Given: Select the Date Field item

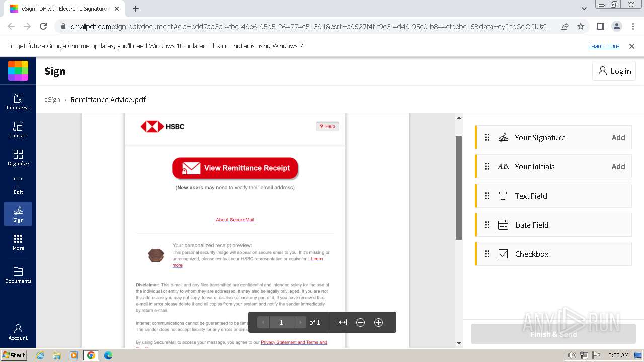Looking at the screenshot, I should [553, 225].
